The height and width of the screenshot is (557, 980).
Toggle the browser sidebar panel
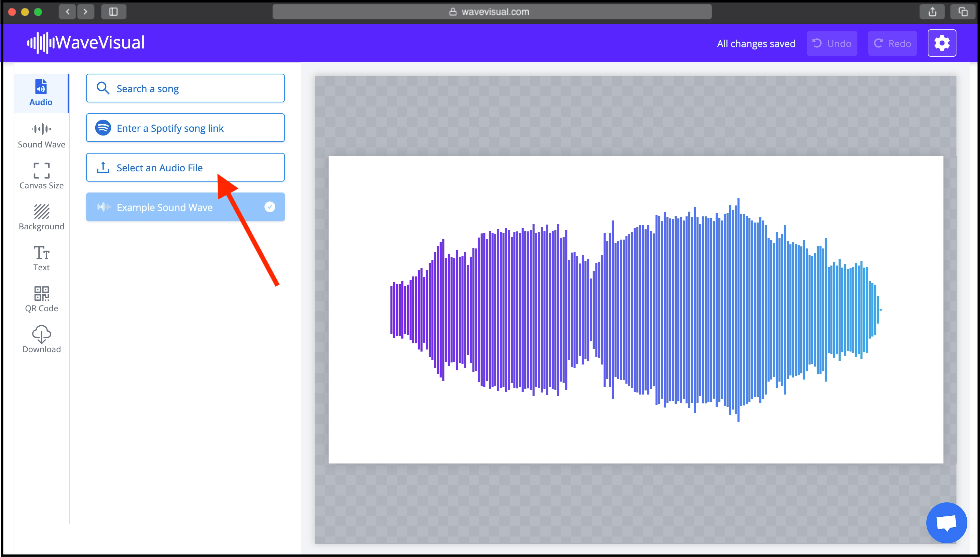114,12
